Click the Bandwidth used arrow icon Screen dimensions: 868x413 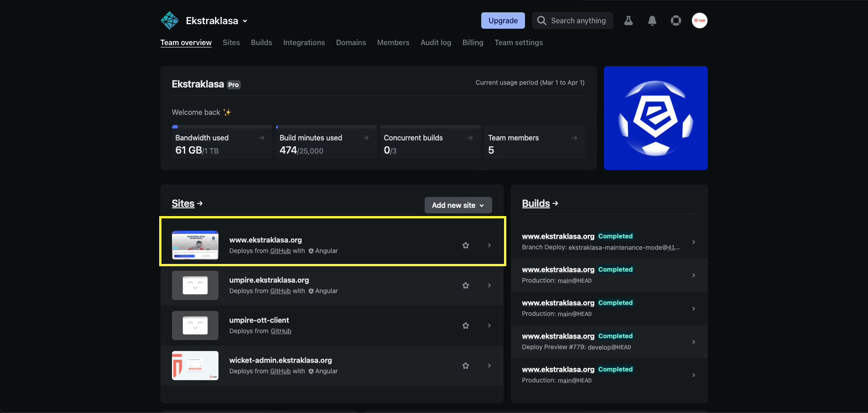click(x=262, y=138)
